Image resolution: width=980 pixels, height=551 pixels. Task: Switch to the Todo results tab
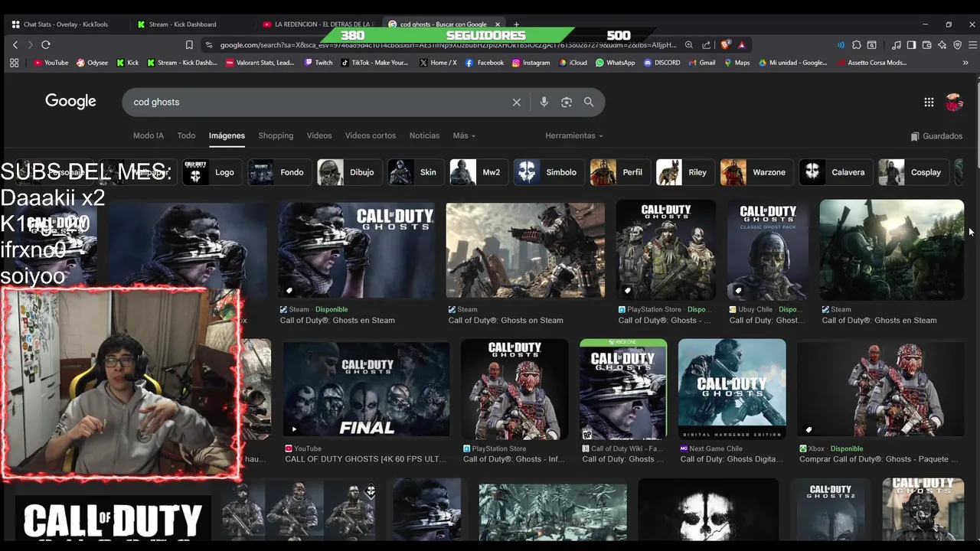(186, 135)
